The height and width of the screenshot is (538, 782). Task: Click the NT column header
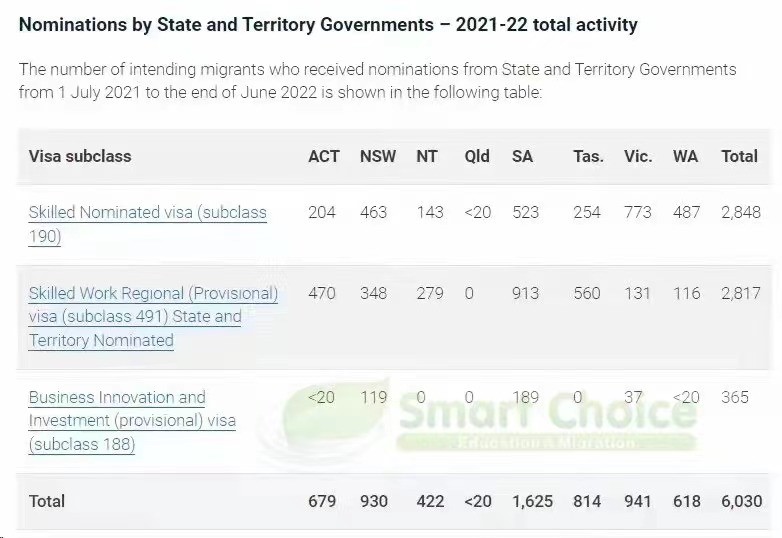pyautogui.click(x=427, y=156)
